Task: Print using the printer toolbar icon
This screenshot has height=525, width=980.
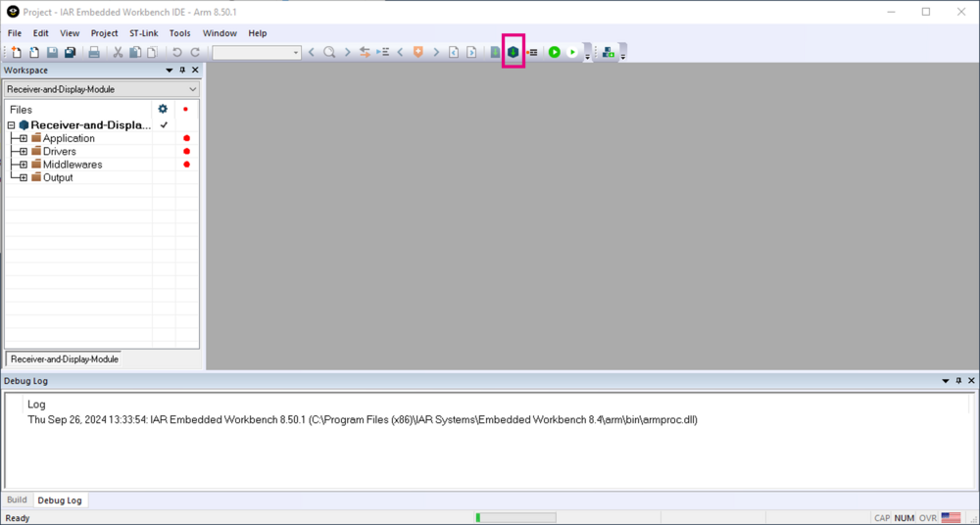Action: click(x=94, y=53)
